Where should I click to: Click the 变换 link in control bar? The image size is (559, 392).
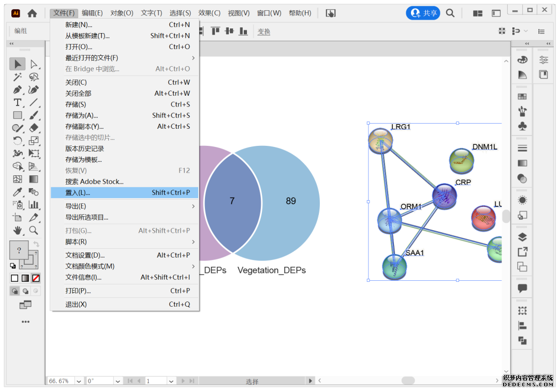(x=264, y=32)
